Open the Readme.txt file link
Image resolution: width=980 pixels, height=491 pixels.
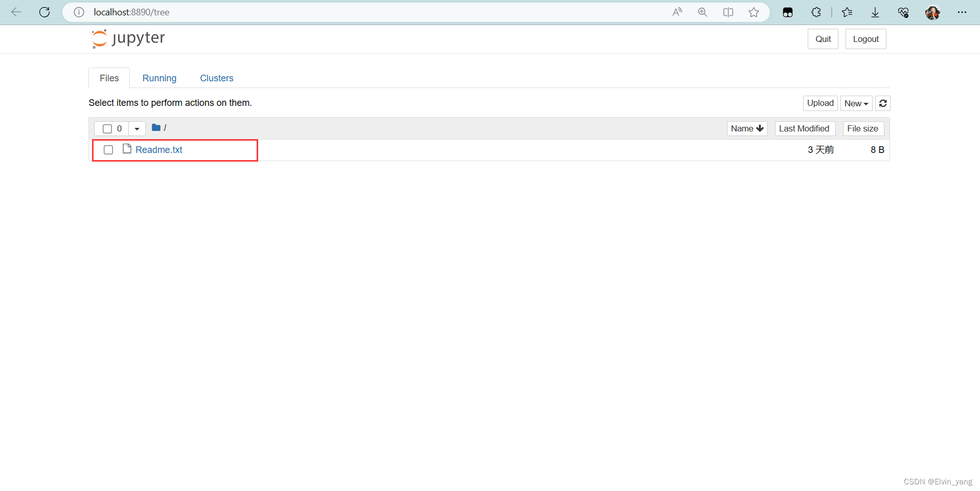(159, 149)
